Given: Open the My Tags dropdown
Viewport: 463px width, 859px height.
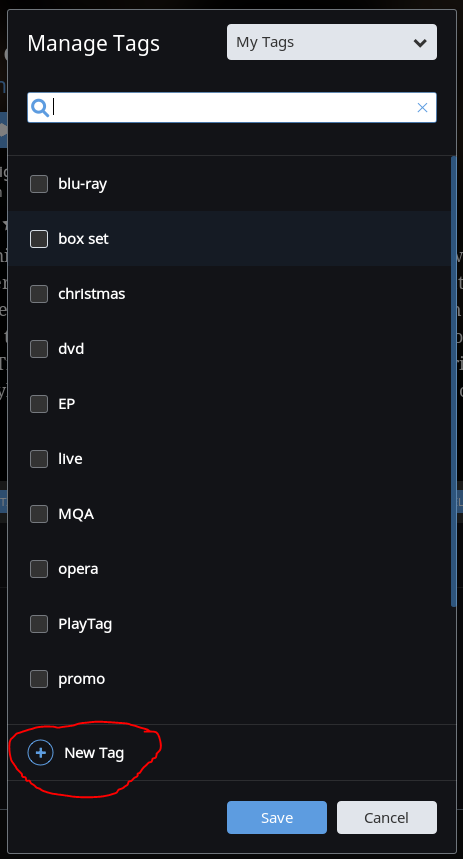Looking at the screenshot, I should click(x=331, y=42).
